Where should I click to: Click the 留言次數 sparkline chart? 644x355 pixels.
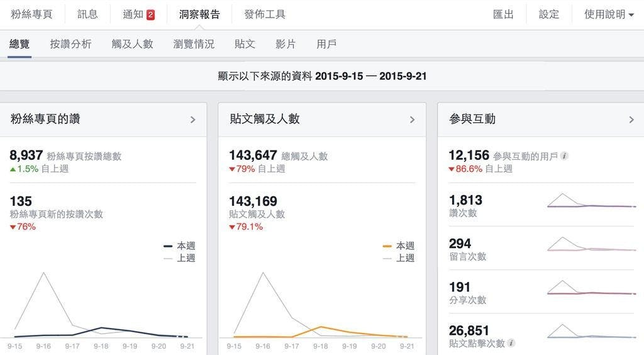591,245
